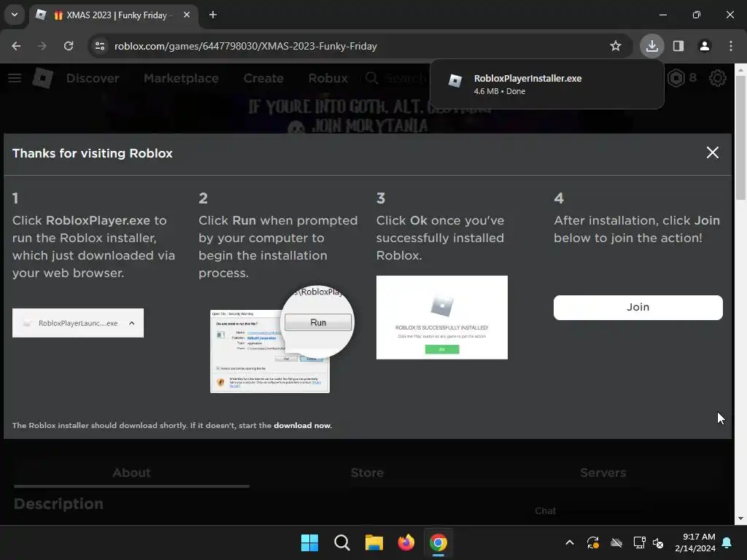Open Create in Roblox navigation
Viewport: 747px width, 560px height.
[x=263, y=78]
